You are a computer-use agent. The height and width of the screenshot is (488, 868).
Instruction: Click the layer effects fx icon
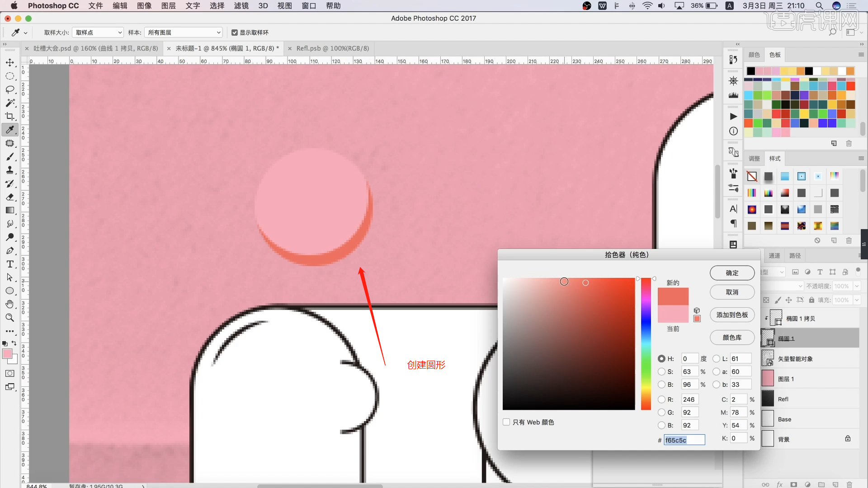[779, 484]
